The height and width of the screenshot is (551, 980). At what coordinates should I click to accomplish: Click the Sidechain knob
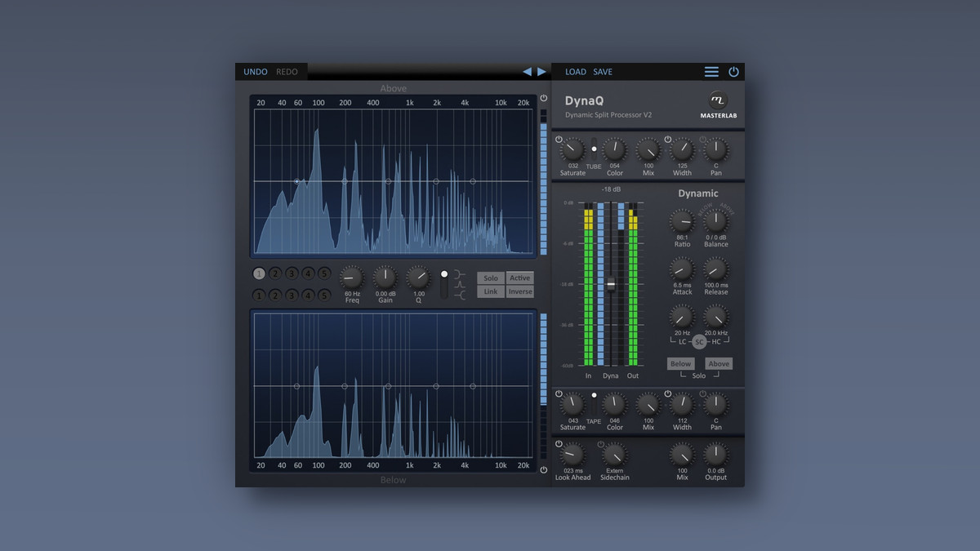point(614,455)
